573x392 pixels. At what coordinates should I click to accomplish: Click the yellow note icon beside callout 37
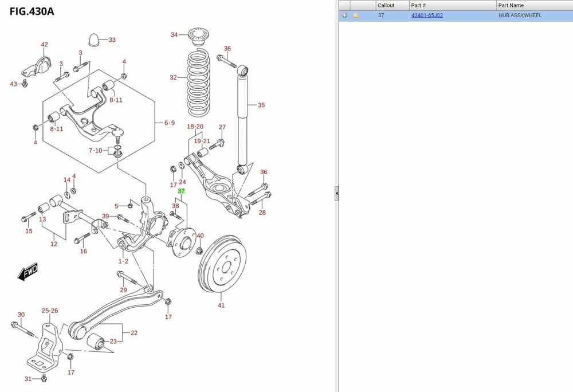355,15
